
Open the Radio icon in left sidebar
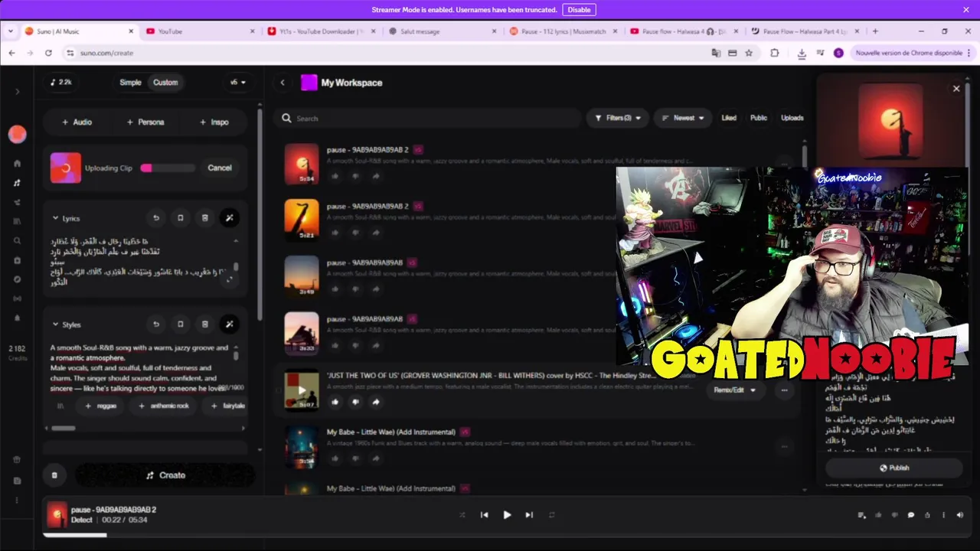pos(17,298)
